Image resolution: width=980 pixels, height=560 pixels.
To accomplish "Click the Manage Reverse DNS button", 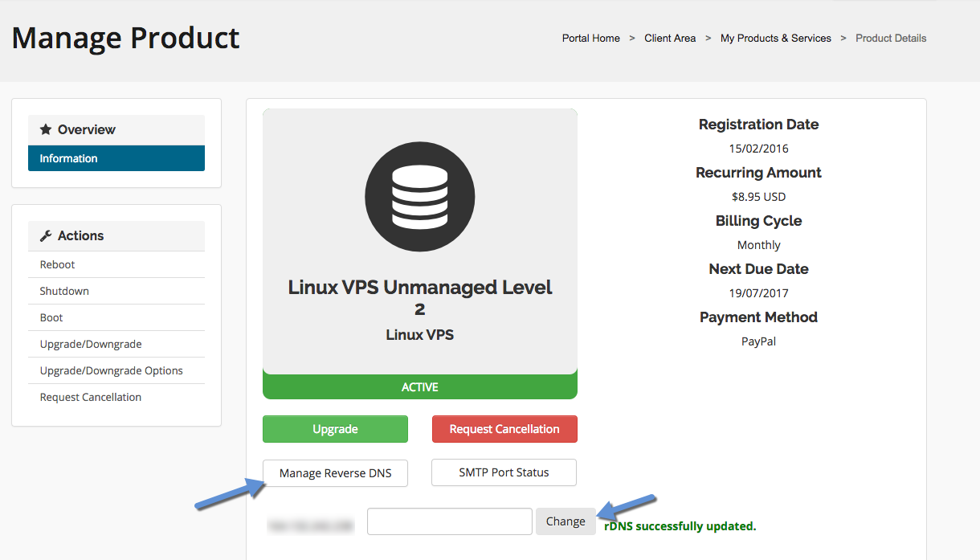I will click(335, 473).
